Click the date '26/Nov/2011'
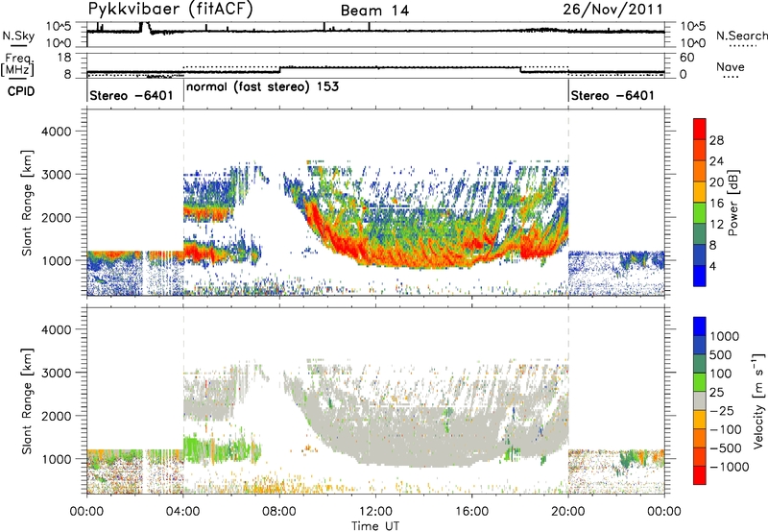Viewport: 768px width, 532px height. coord(612,10)
